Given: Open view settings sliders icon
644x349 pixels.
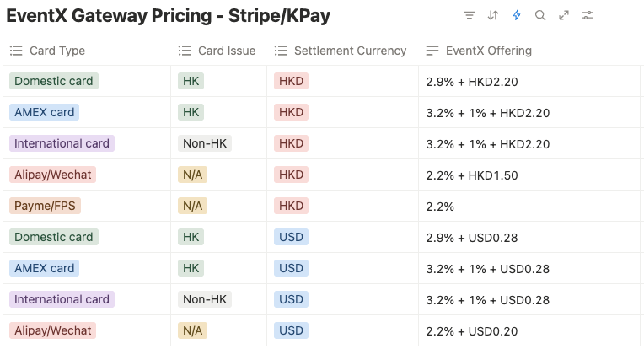Looking at the screenshot, I should (588, 15).
